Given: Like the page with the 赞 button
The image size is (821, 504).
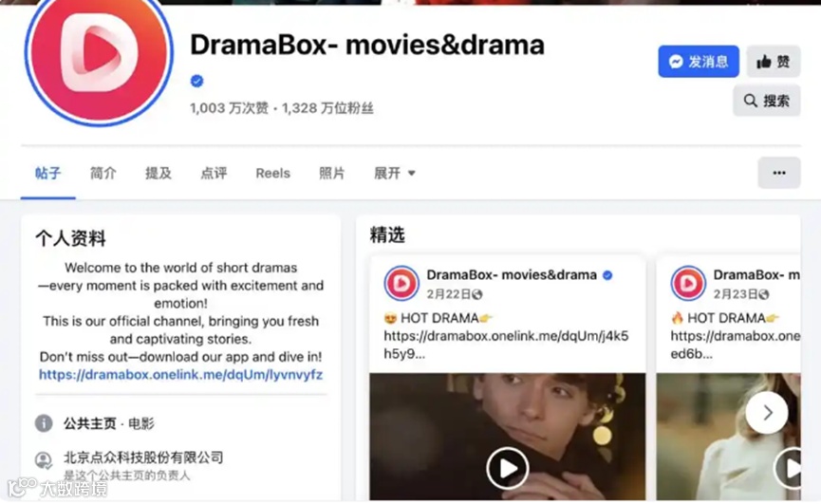Looking at the screenshot, I should [774, 62].
